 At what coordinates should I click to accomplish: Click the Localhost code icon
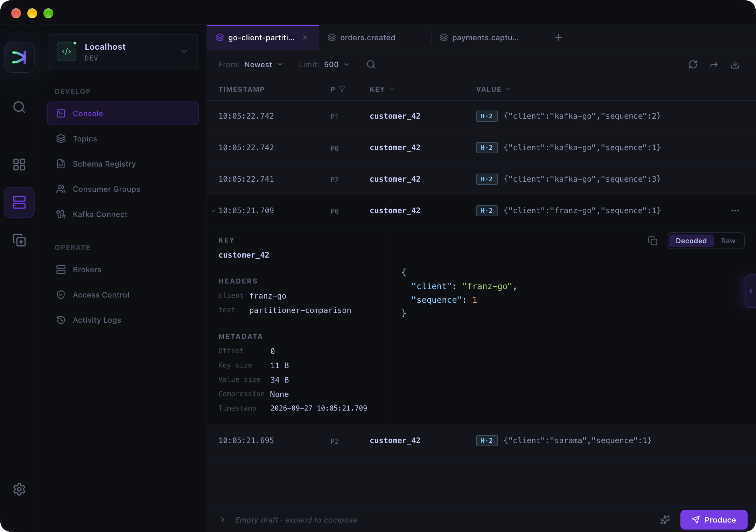tap(66, 51)
